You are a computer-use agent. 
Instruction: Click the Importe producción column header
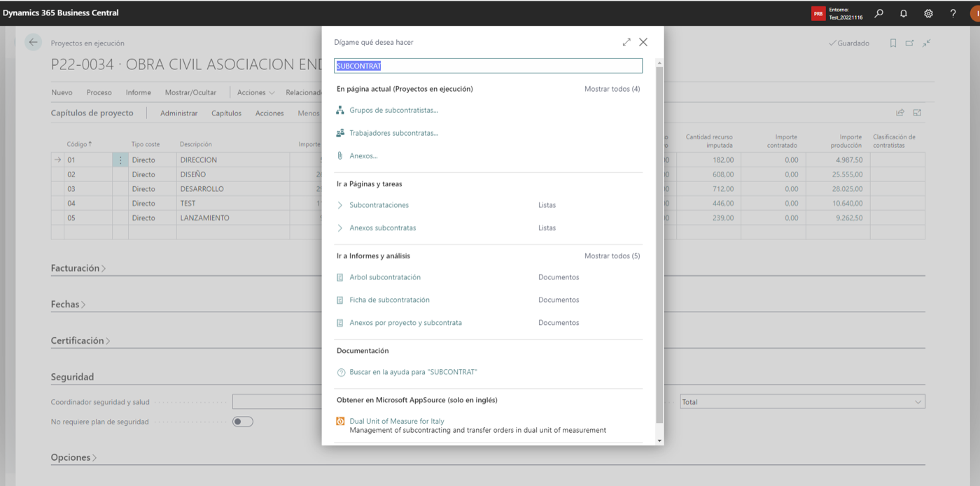[845, 141]
